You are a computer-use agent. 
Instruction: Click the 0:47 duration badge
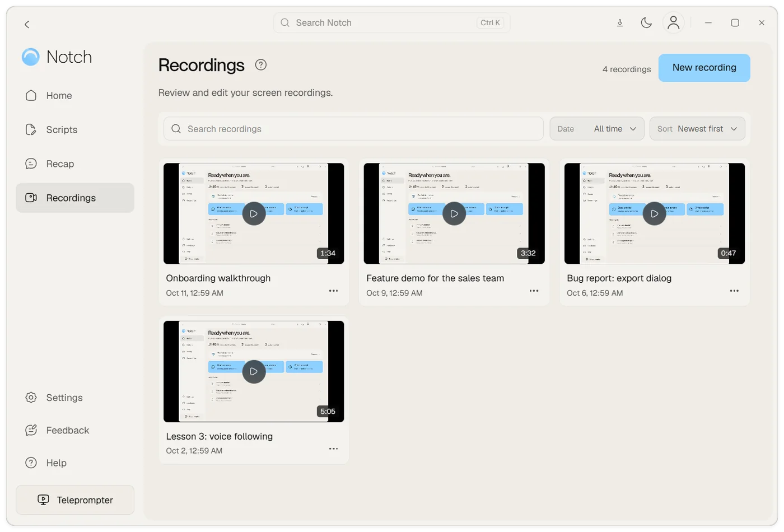pyautogui.click(x=729, y=253)
